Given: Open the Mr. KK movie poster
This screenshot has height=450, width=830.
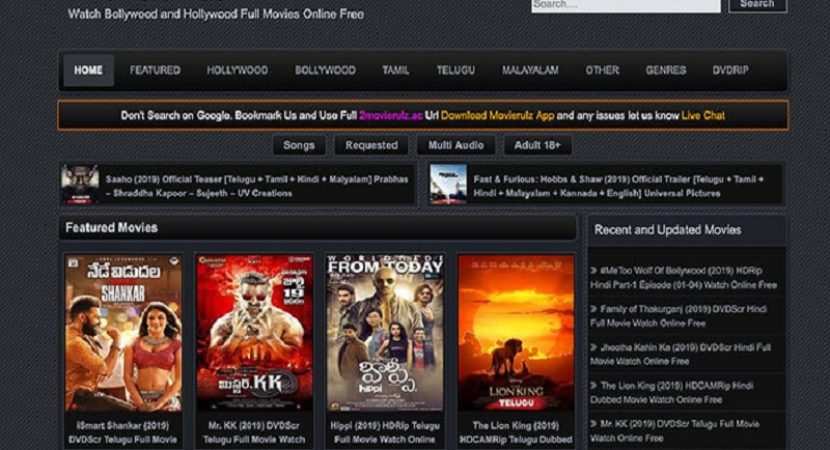Looking at the screenshot, I should (255, 334).
